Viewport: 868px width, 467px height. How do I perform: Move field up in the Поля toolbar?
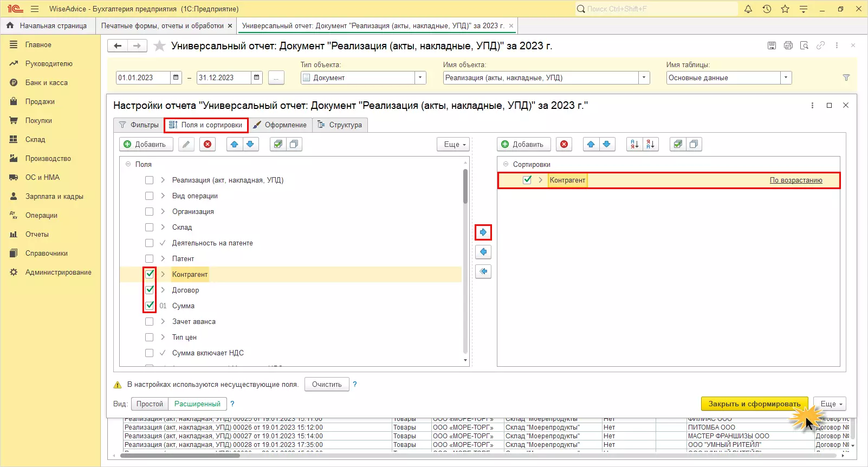click(235, 144)
